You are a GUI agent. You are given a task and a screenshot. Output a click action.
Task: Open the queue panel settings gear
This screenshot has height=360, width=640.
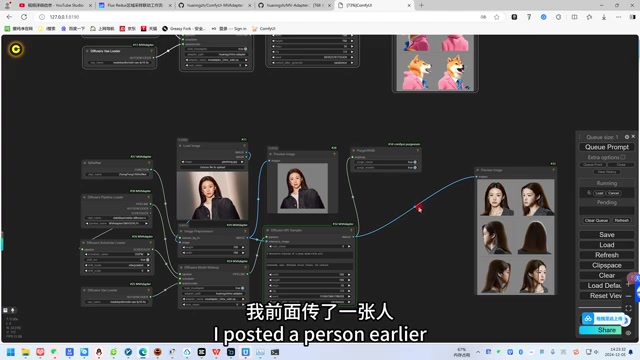(x=627, y=137)
